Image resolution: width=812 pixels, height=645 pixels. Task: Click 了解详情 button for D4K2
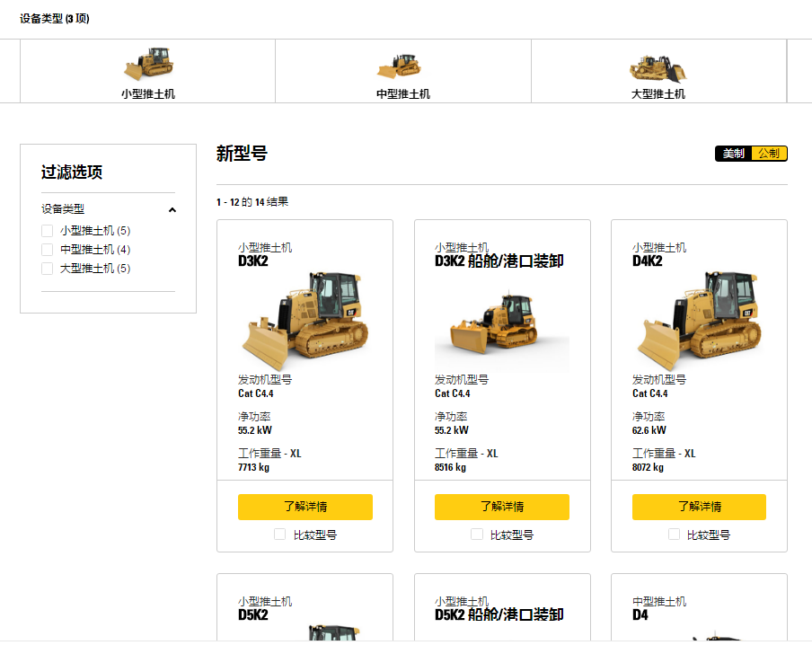[x=699, y=507]
